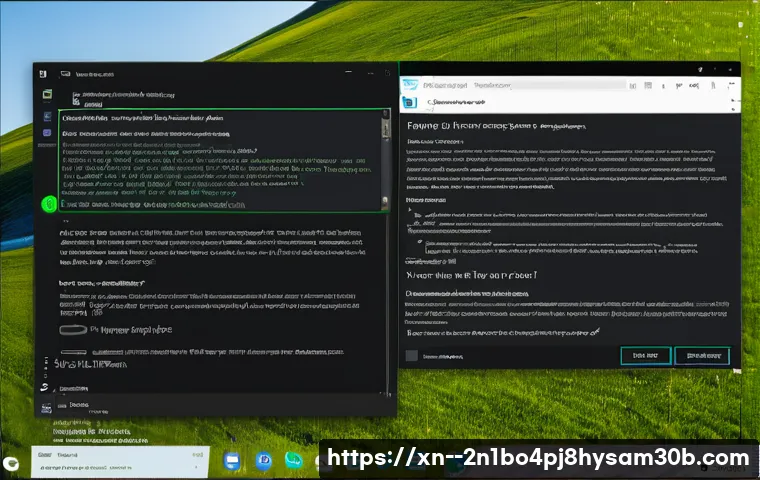
Task: Tick the checkbox at bottom-left of right dialog
Action: 412,355
